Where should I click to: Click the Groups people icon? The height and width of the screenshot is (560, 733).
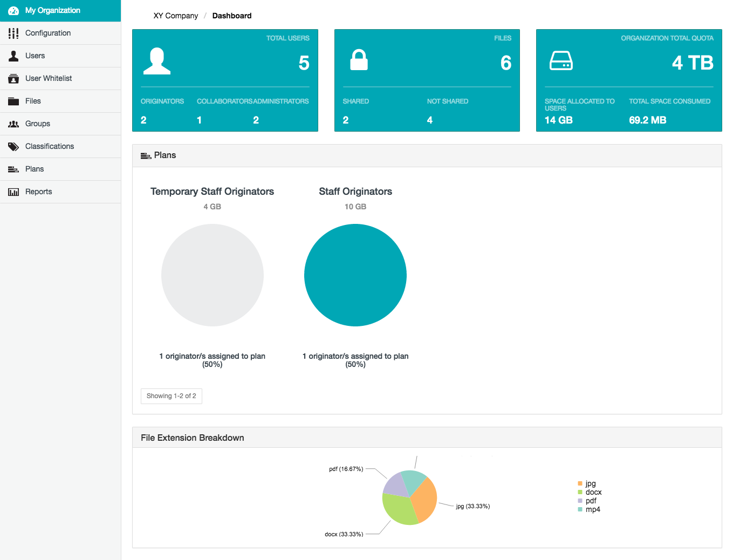(13, 124)
